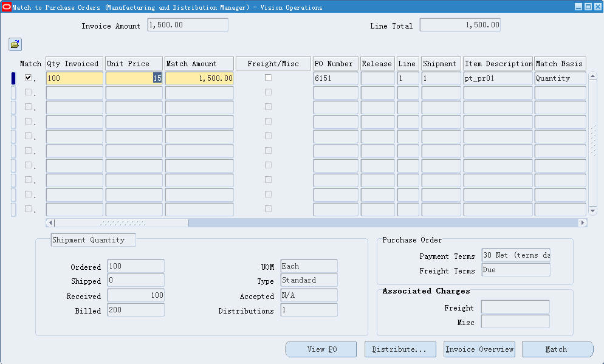
Task: Maximize the Match to Purchase Orders window
Action: point(588,7)
